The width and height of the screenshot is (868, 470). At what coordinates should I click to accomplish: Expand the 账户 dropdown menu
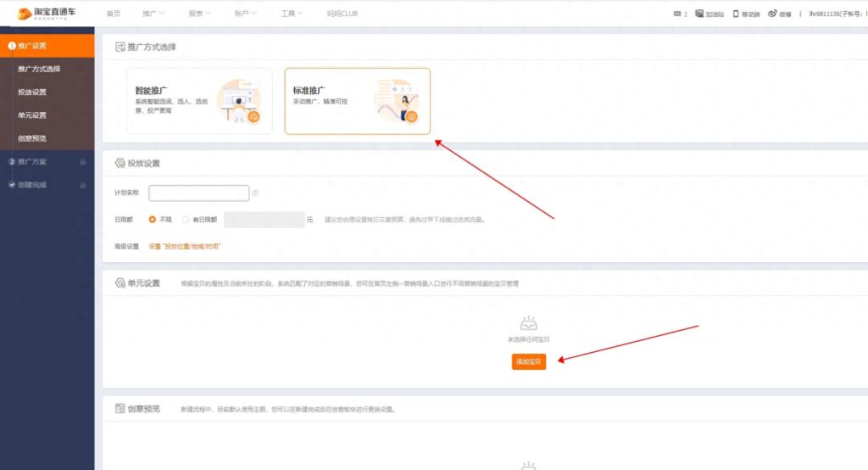tap(245, 14)
